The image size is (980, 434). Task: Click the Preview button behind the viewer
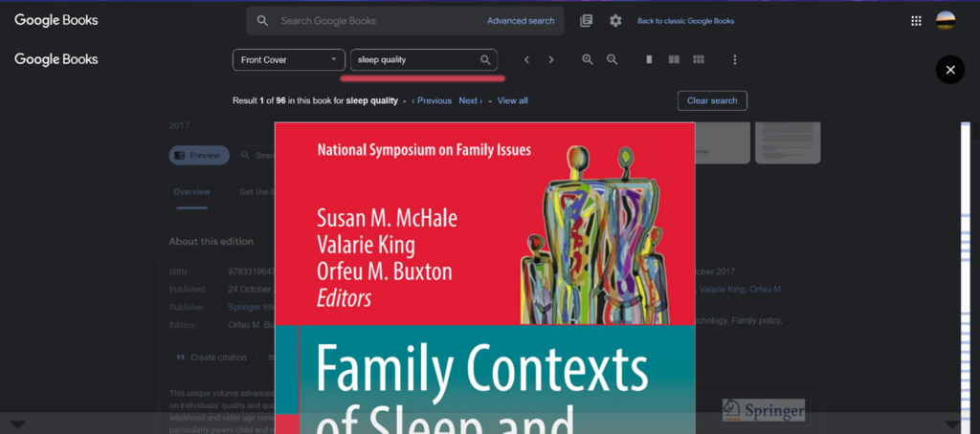(x=199, y=156)
